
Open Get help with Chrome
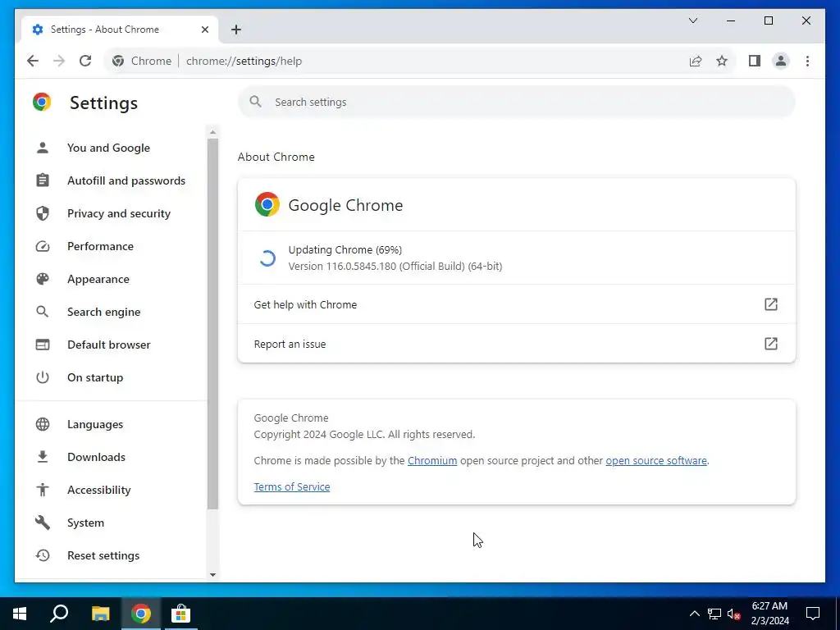(517, 304)
